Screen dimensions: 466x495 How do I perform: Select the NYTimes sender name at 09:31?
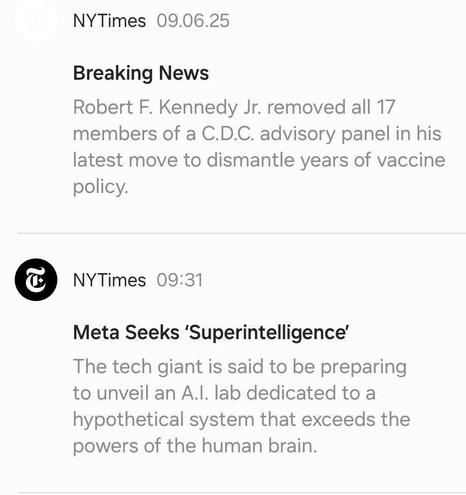109,280
